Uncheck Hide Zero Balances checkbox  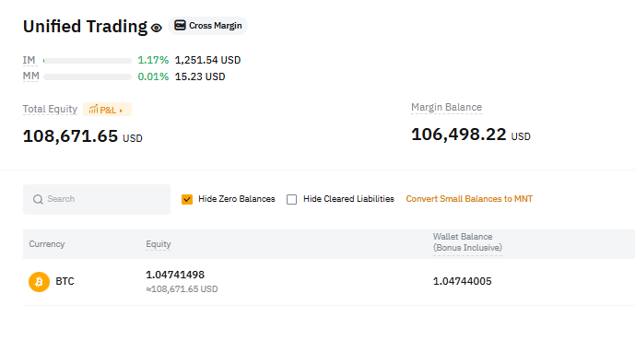tap(187, 199)
